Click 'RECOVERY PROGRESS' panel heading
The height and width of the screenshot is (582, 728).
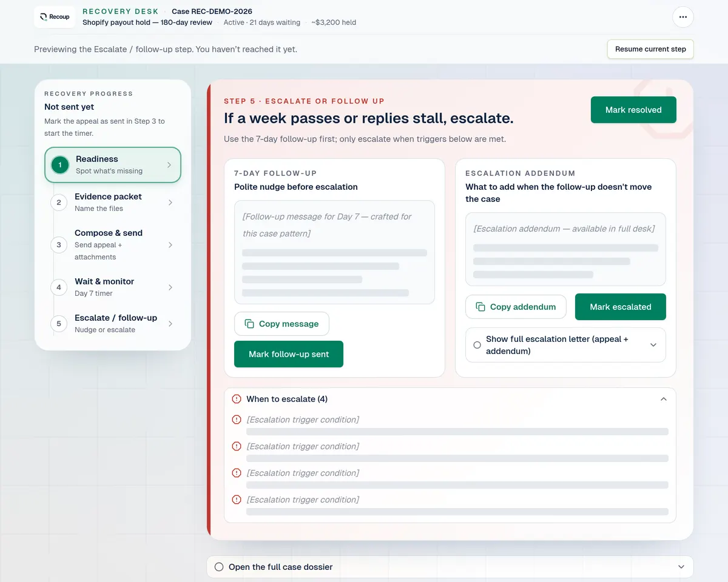click(x=89, y=94)
